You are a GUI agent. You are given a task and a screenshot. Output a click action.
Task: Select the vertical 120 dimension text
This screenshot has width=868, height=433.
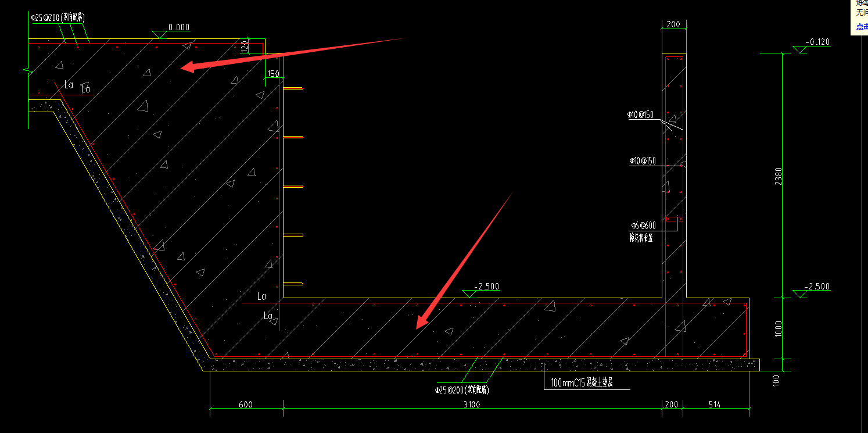[x=245, y=46]
